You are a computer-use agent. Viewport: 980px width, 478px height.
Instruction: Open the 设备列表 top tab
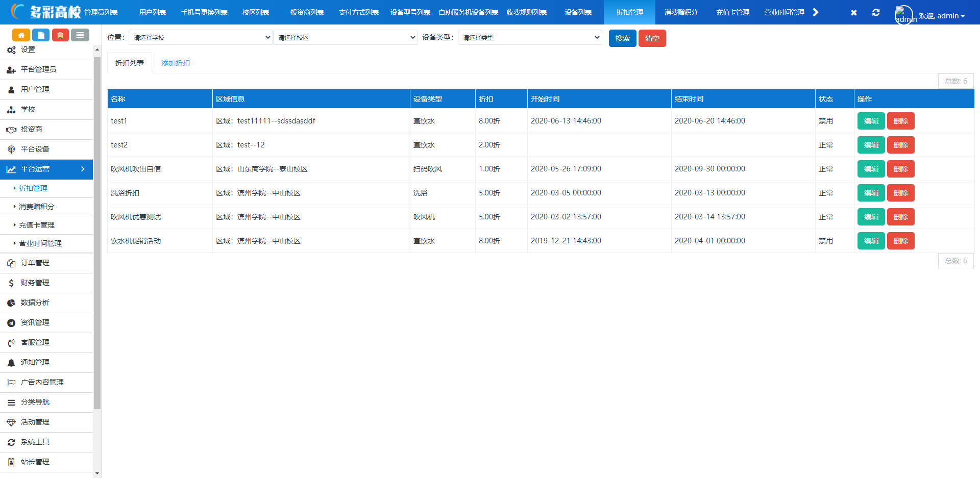click(x=578, y=12)
